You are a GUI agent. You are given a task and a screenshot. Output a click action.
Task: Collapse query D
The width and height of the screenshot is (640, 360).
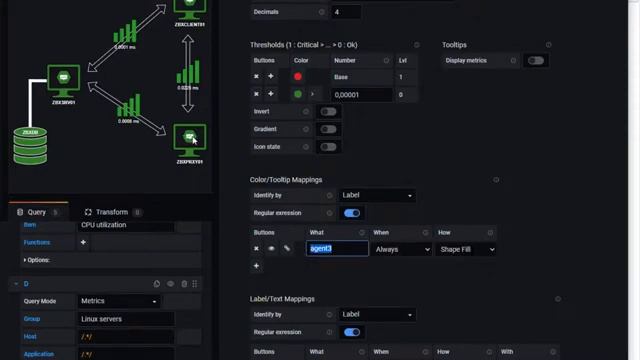tap(16, 284)
